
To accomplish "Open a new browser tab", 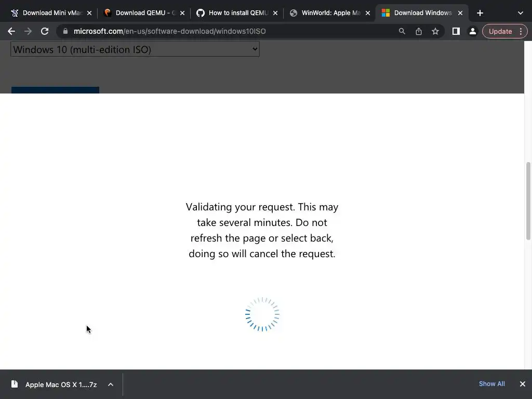I will coord(480,13).
